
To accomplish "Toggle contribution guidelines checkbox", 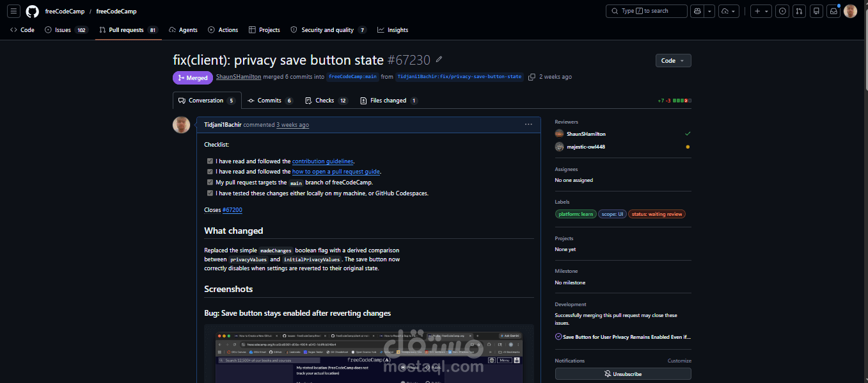I will tap(210, 161).
